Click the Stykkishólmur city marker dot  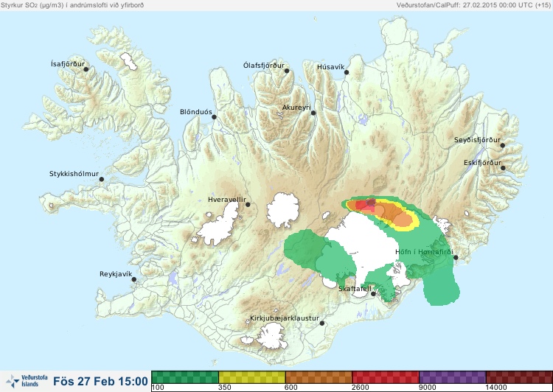(x=102, y=179)
